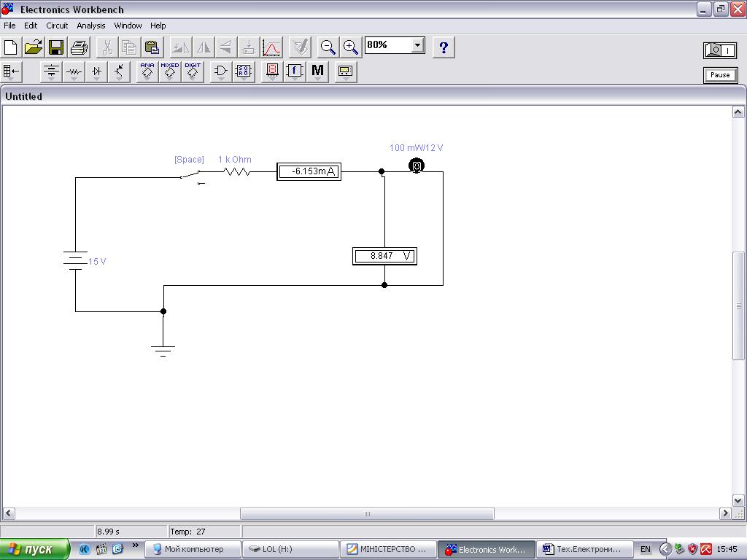Viewport: 747px width, 560px height.
Task: Switch to Мой компьютер taskbar window
Action: pyautogui.click(x=193, y=549)
